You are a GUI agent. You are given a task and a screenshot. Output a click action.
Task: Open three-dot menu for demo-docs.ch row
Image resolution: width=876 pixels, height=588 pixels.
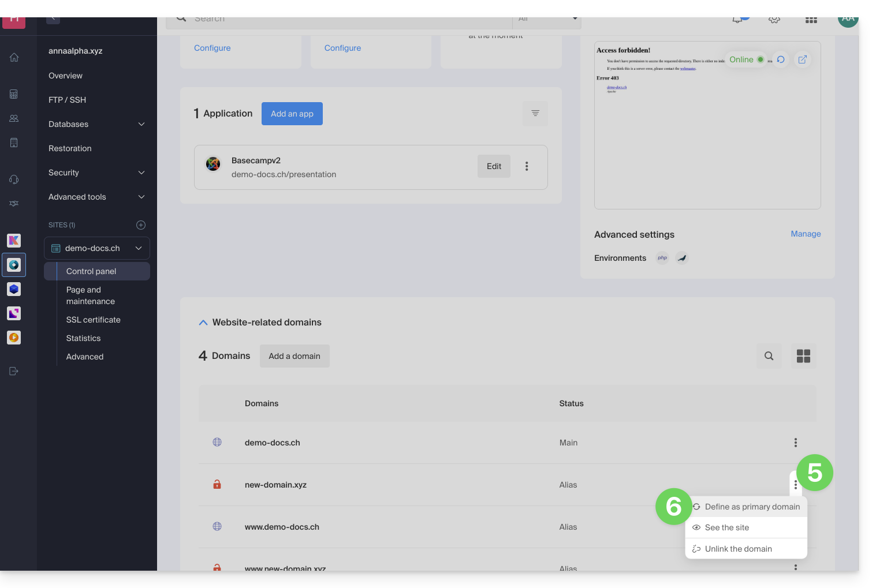pos(795,443)
